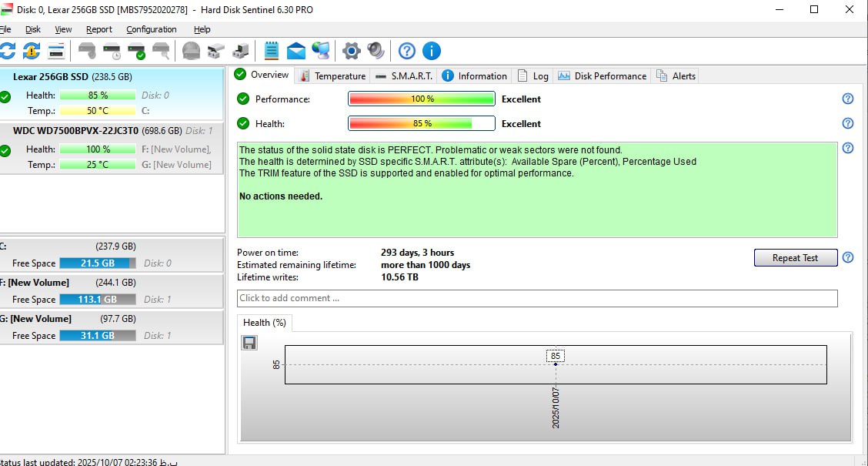Switch to the Disk Performance tab
Viewport: 868px width, 466px height.
tap(603, 76)
